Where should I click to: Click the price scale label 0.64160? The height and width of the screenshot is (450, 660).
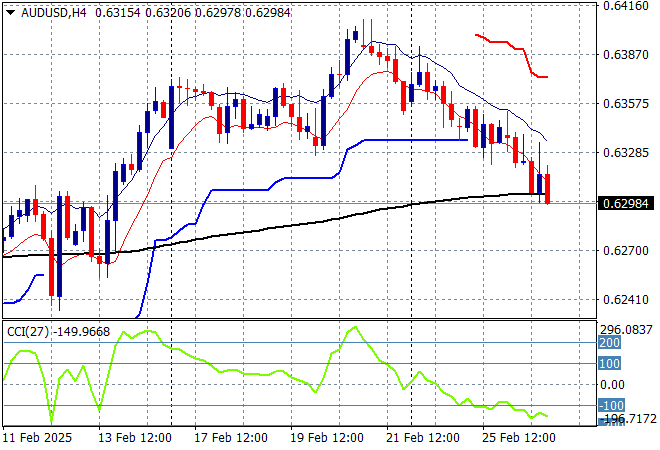[x=625, y=5]
